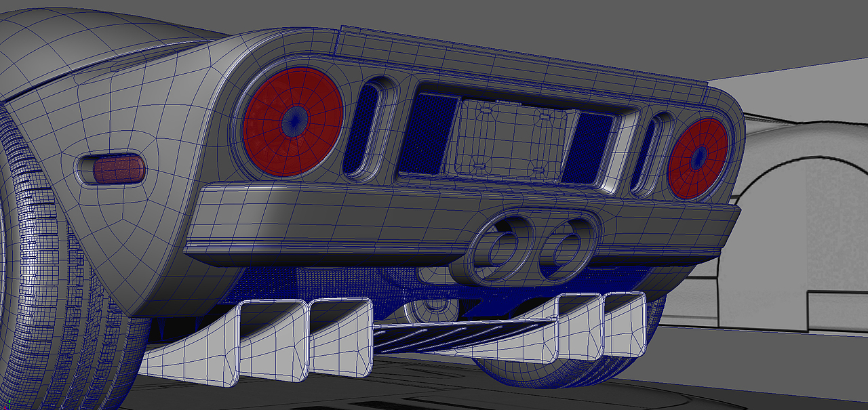Select the large left red tail light mesh
Image resolution: width=868 pixels, height=410 pixels.
(x=293, y=121)
